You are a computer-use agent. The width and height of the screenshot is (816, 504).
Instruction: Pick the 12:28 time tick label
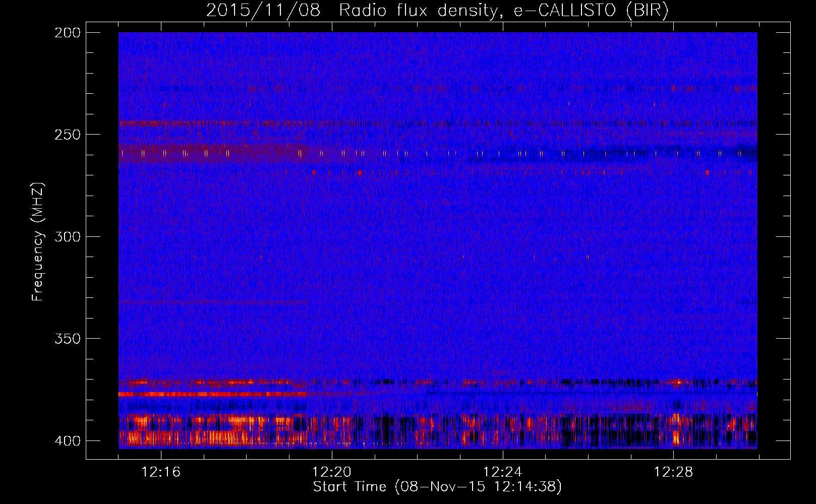click(674, 472)
